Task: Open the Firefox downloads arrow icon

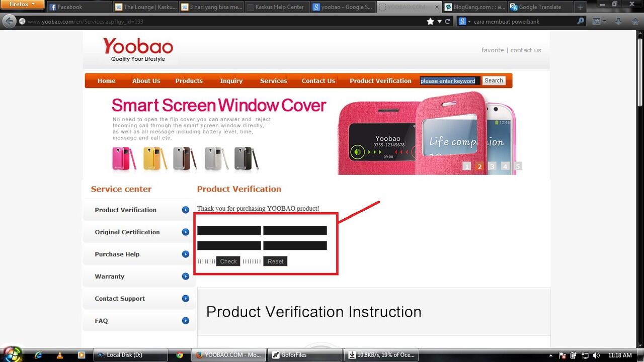Action: pyautogui.click(x=618, y=21)
